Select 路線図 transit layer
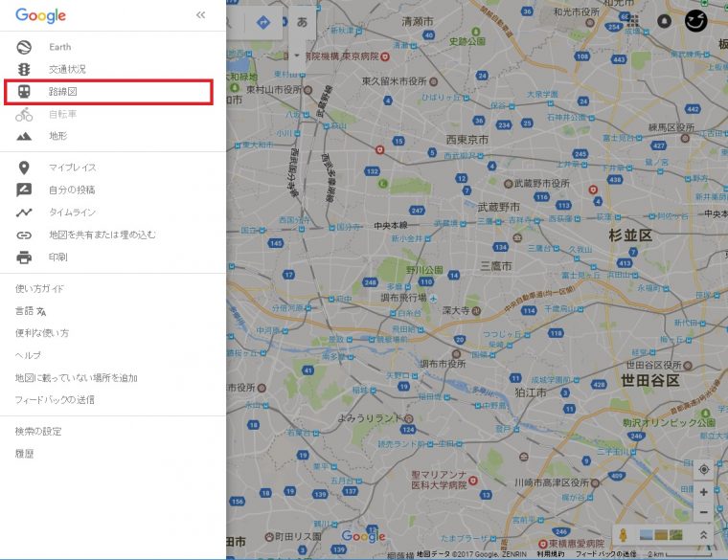The width and height of the screenshot is (728, 560). click(108, 92)
